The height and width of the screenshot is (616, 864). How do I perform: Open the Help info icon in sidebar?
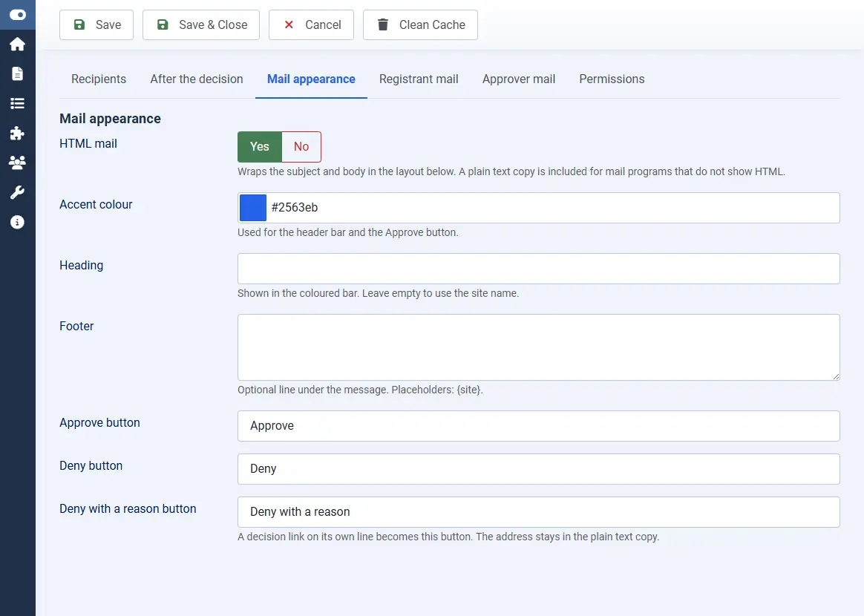tap(18, 222)
